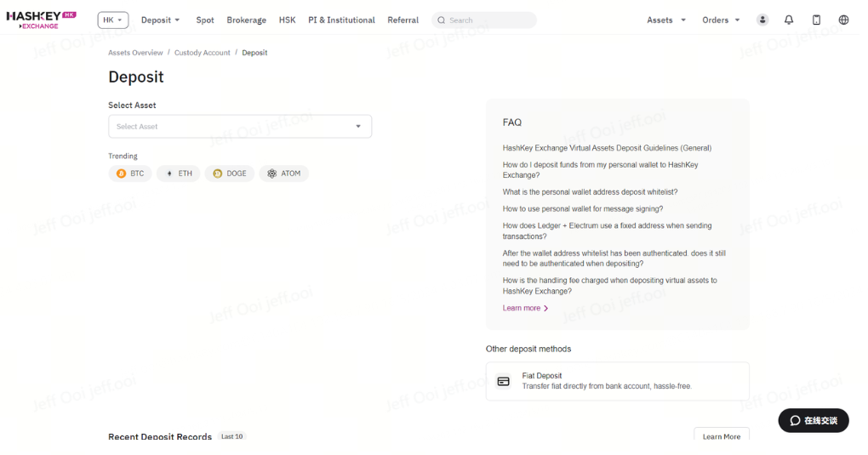
Task: Click the mobile app download icon
Action: pyautogui.click(x=817, y=20)
